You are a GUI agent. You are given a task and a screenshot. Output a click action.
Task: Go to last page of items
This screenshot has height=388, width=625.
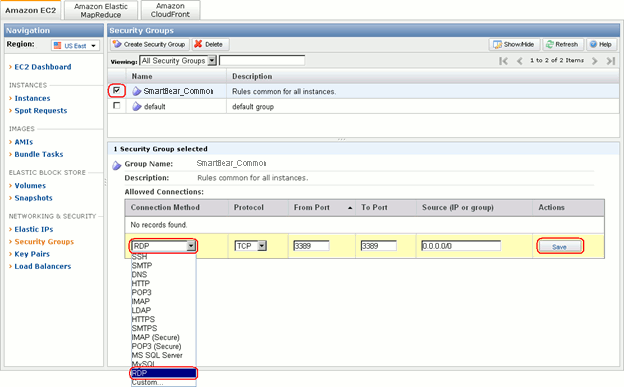(610, 61)
